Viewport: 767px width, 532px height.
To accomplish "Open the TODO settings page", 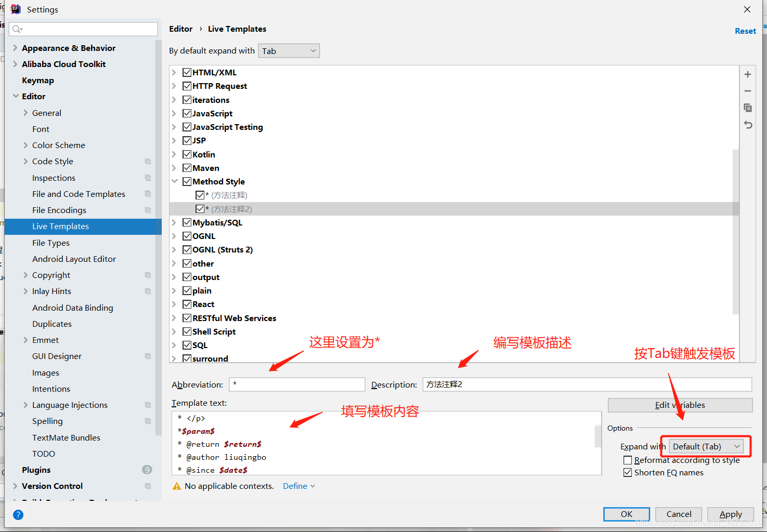I will coord(44,454).
